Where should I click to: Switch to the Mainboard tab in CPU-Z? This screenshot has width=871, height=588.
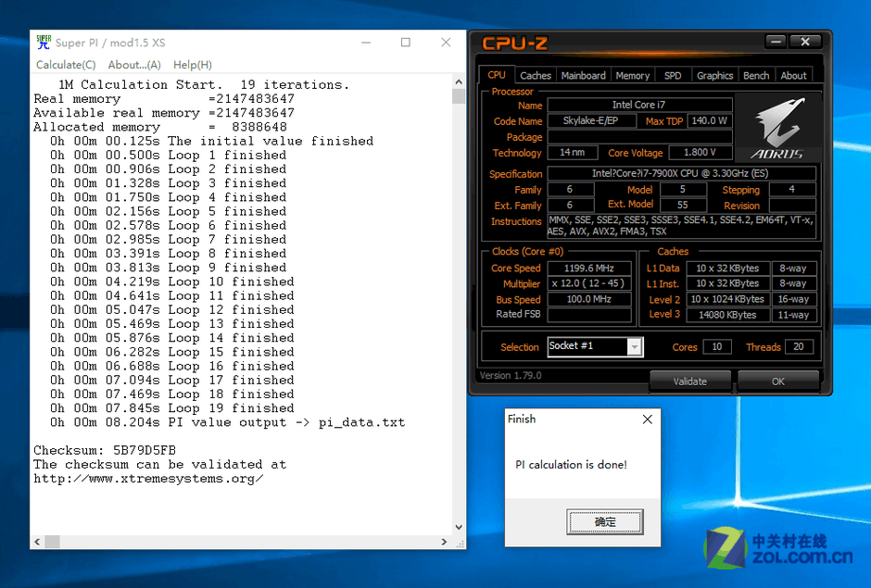click(x=583, y=76)
